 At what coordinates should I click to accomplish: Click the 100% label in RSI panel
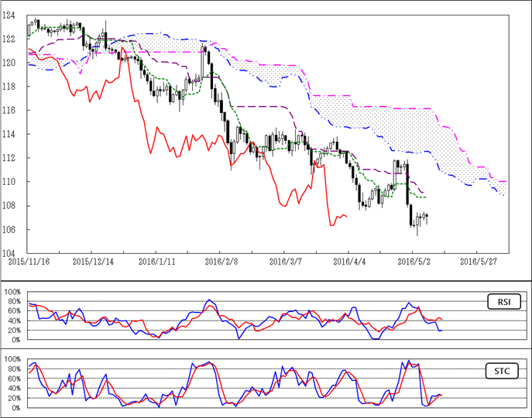coord(13,292)
